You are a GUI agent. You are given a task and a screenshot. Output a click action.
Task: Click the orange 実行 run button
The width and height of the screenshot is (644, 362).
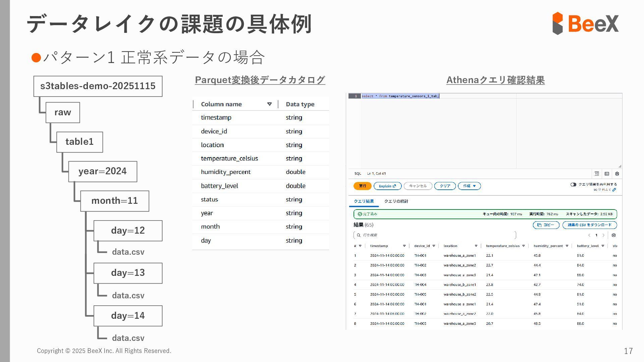(362, 186)
